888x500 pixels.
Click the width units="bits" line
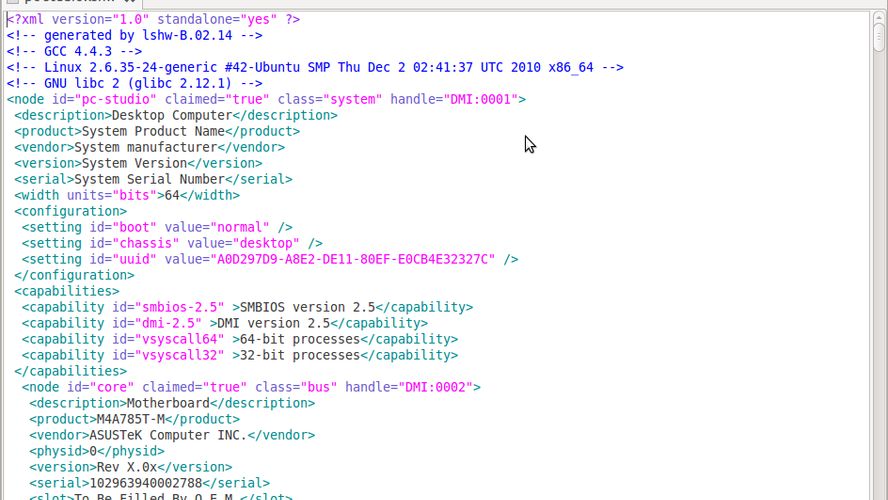pyautogui.click(x=127, y=195)
